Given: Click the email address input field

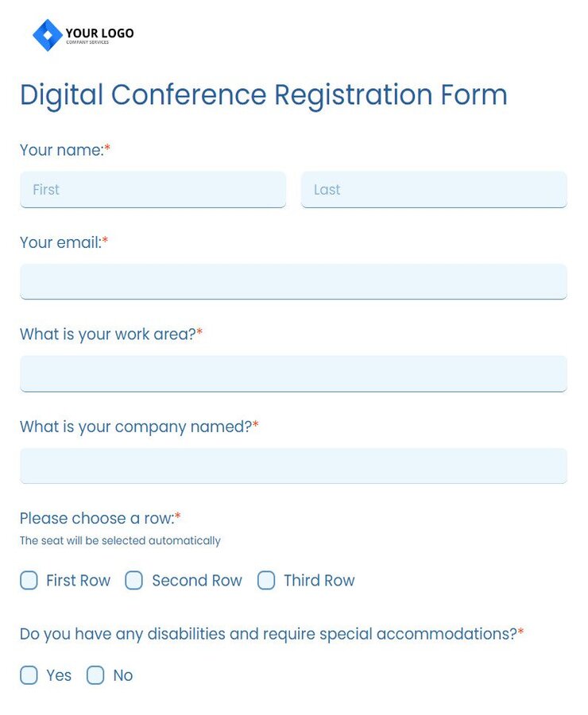Looking at the screenshot, I should 293,281.
